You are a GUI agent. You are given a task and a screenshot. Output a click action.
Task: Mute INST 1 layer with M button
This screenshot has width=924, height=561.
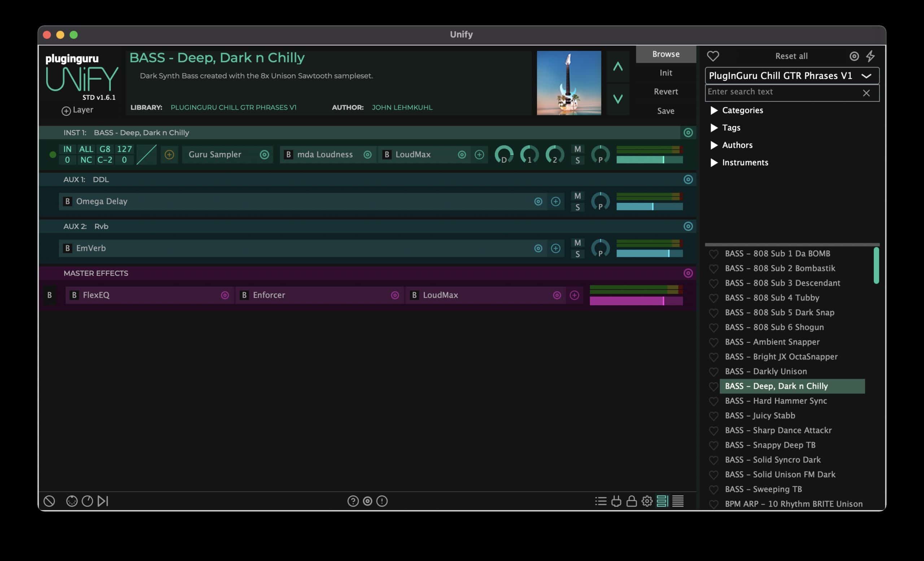click(x=577, y=149)
